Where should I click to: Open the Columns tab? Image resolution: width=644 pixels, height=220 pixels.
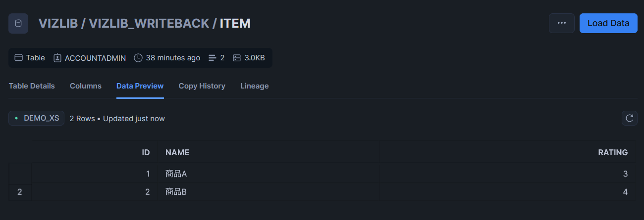pos(86,86)
